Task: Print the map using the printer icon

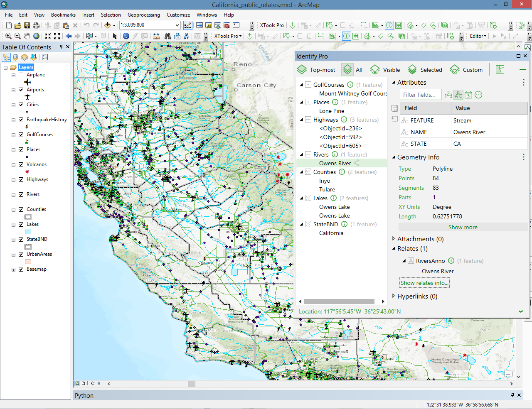Action: click(36, 25)
